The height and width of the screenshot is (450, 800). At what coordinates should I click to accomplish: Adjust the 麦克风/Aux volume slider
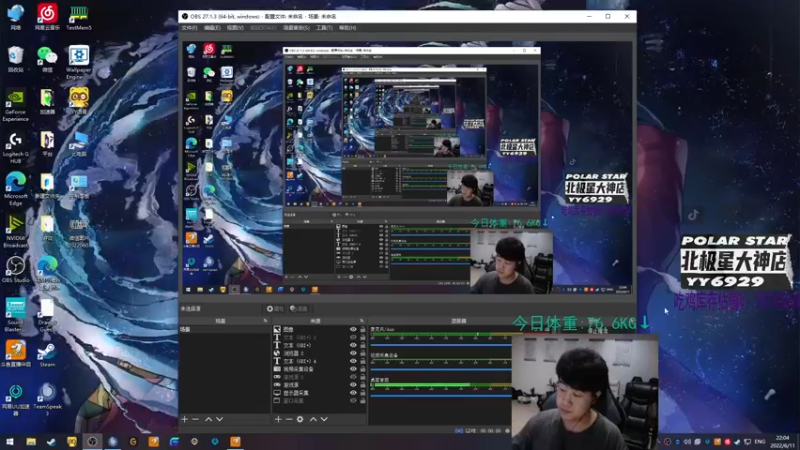pyautogui.click(x=441, y=345)
